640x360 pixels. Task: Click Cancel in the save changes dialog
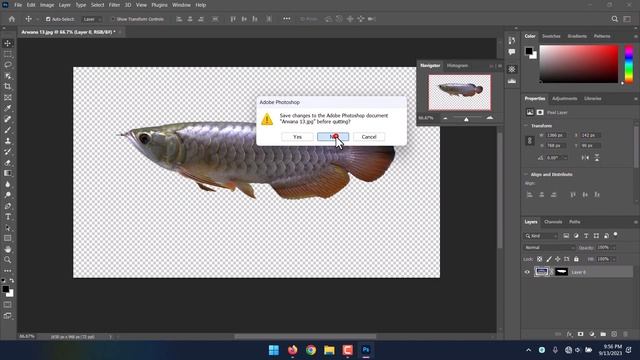coord(369,137)
